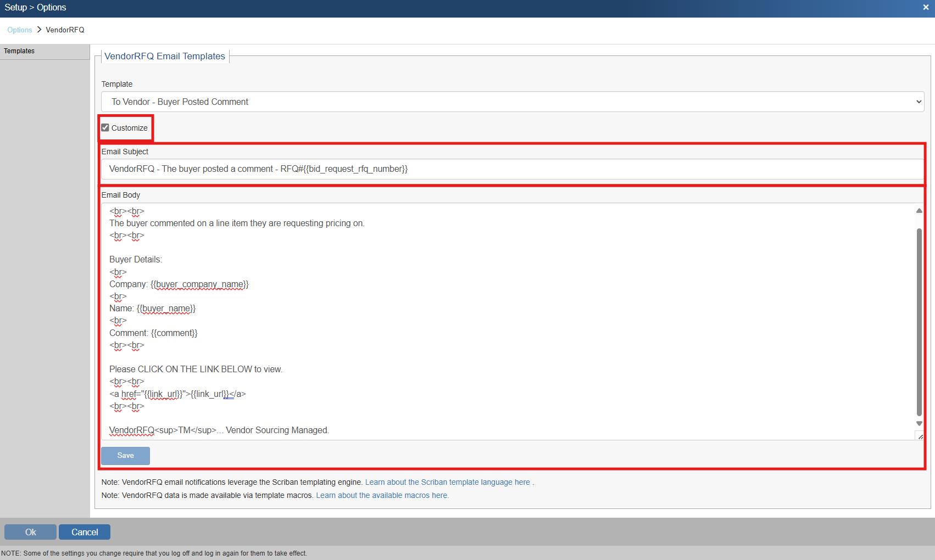Image resolution: width=935 pixels, height=560 pixels.
Task: Open the Template dropdown list
Action: tap(512, 102)
